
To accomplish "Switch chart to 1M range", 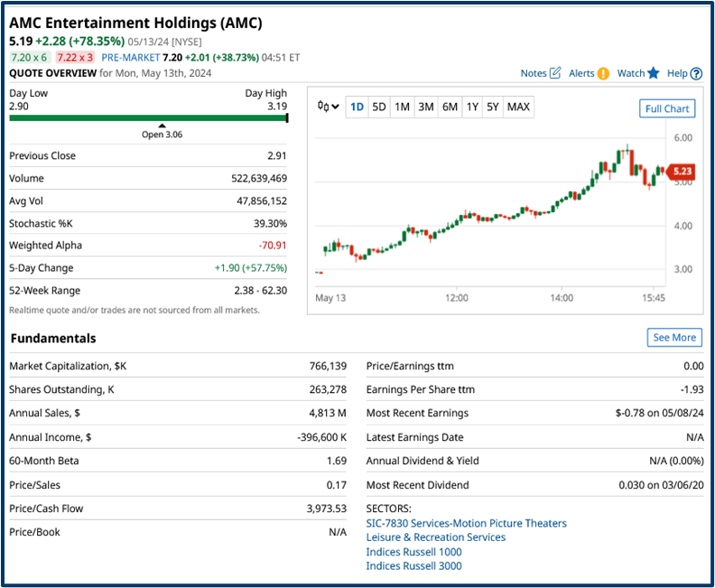I will click(x=402, y=107).
